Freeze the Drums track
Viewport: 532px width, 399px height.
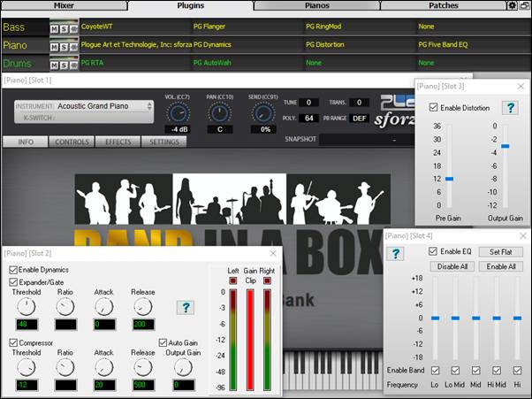click(x=73, y=65)
